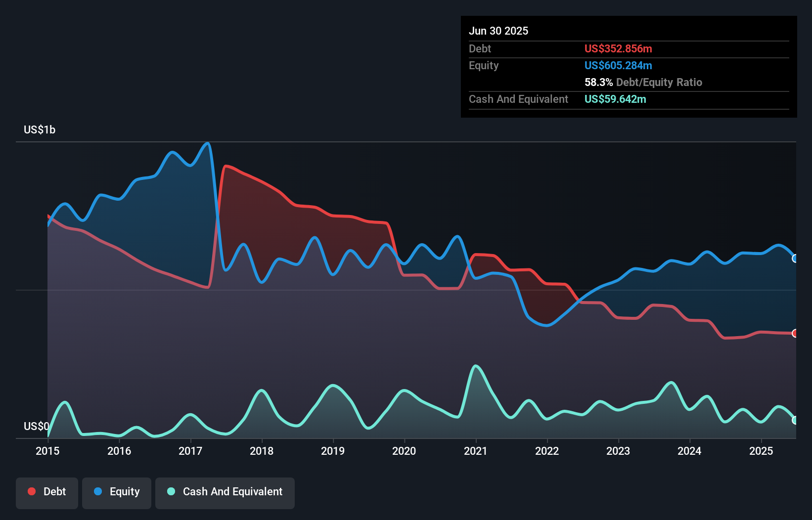Click the red Debt legend dot
Screen dimensions: 812x520
(31, 491)
